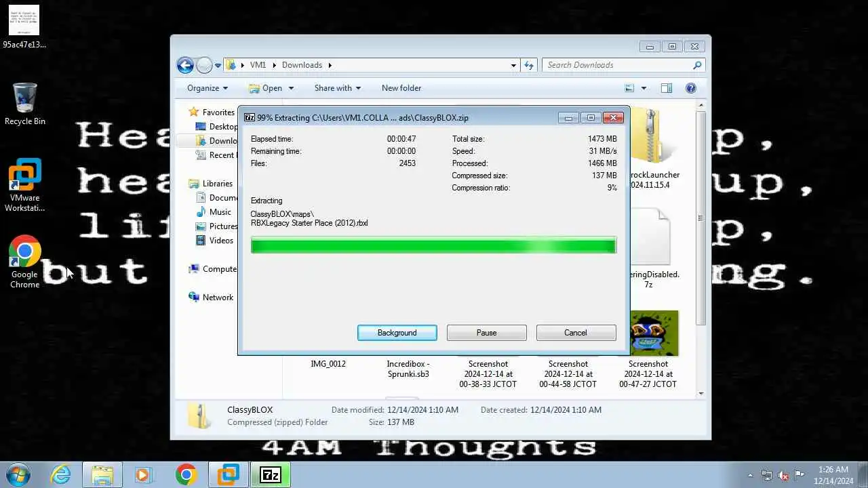Open the view options dropdown arrow

click(644, 88)
